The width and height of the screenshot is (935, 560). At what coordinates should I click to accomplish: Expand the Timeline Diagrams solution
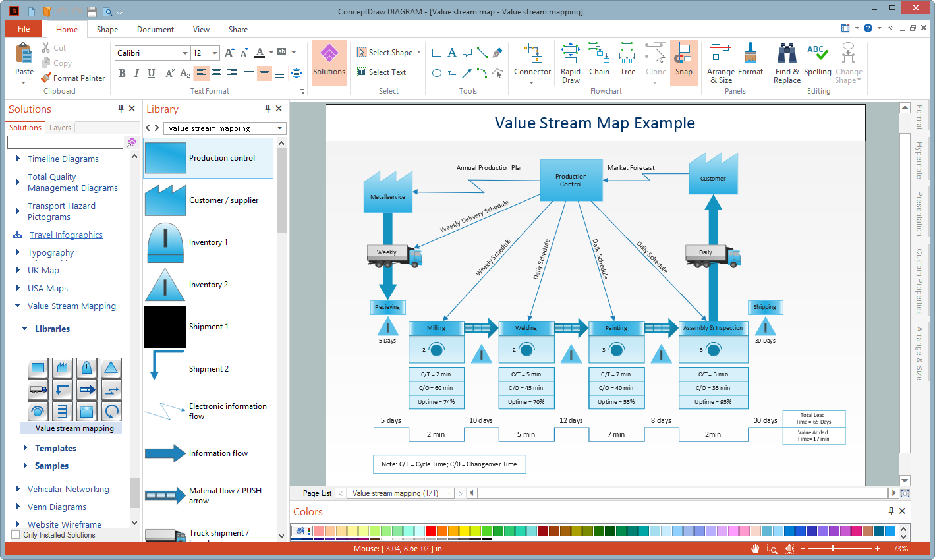tap(18, 159)
